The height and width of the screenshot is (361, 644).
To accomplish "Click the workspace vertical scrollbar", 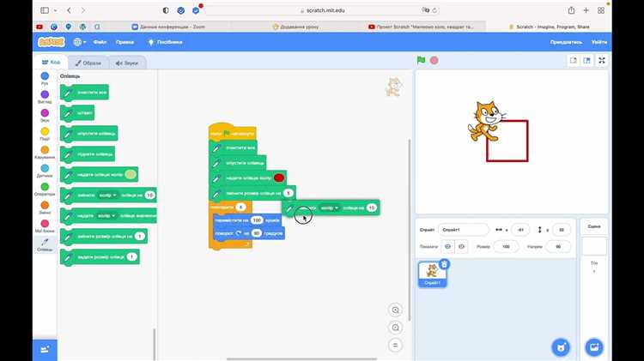I will coord(409,230).
